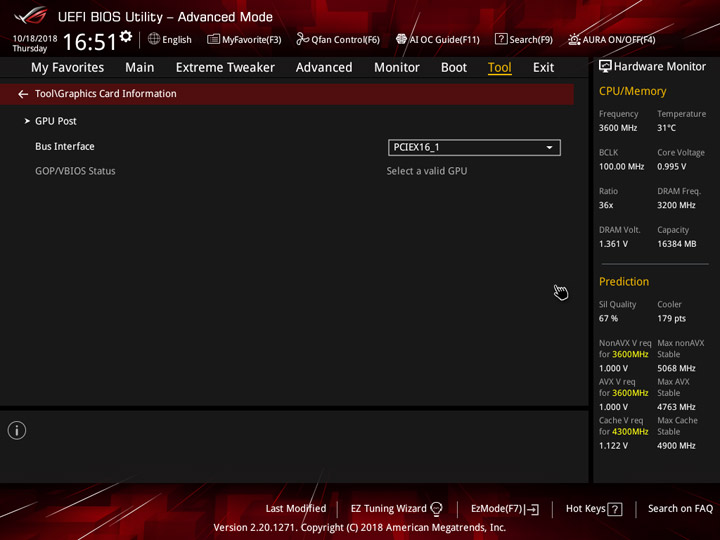Click the ROG logo icon
The image size is (720, 540).
pos(31,16)
